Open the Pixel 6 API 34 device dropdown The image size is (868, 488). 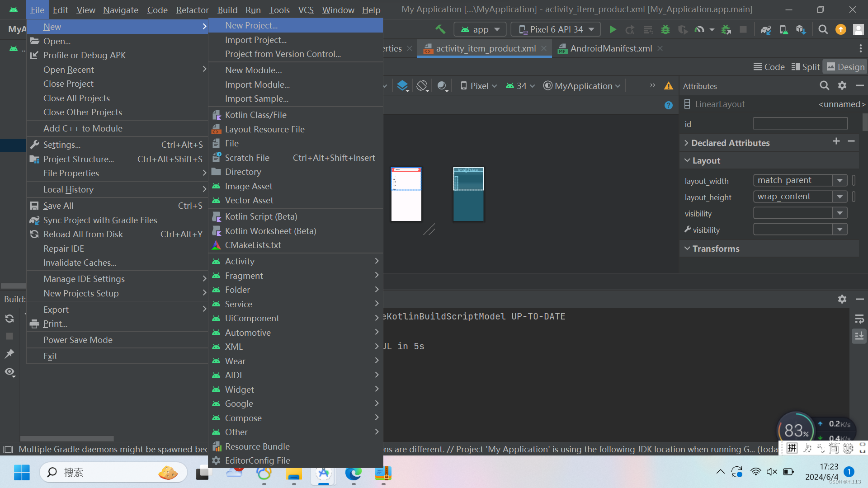556,30
